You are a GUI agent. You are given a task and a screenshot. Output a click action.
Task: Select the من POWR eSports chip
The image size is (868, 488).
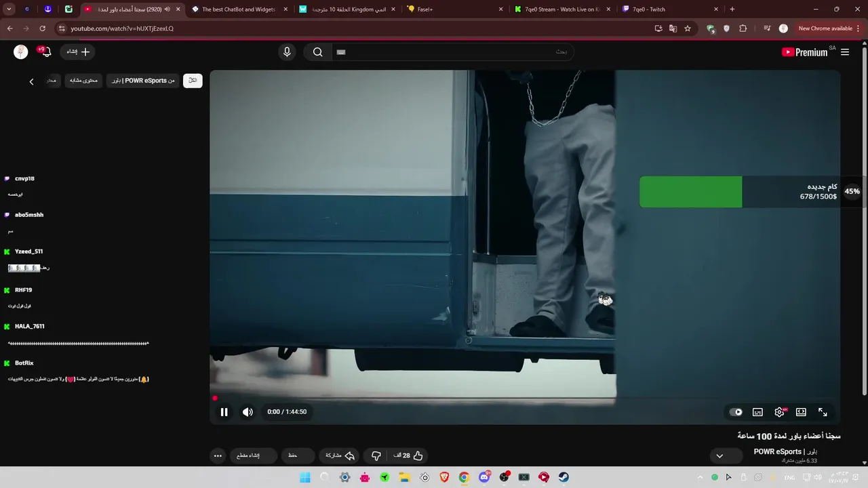(x=143, y=81)
